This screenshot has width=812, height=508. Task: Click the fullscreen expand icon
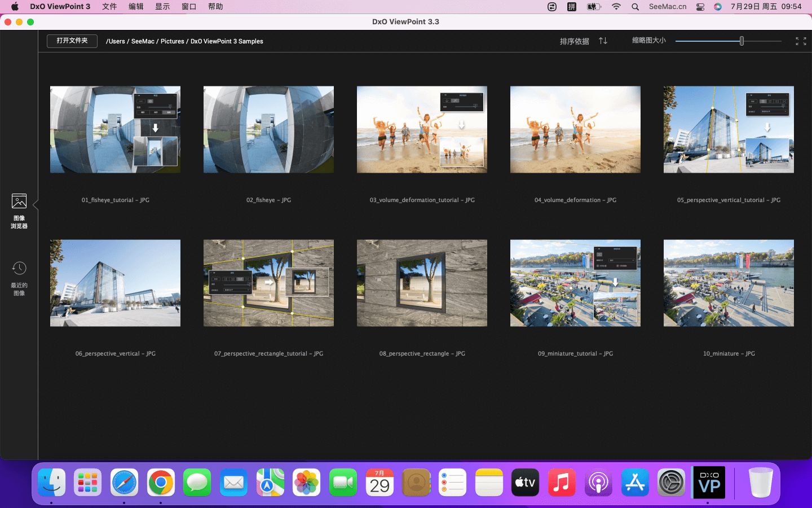point(800,41)
